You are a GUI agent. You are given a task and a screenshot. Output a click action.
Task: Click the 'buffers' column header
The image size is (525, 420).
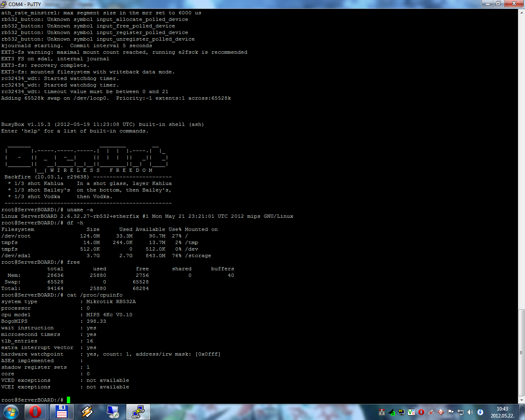pyautogui.click(x=223, y=269)
